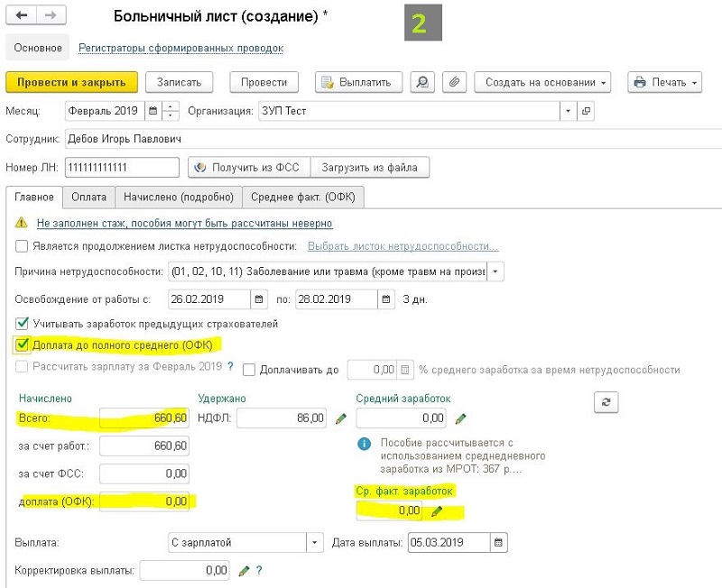
Task: Uncheck Учитывать заработок предыдущих страхователей
Action: pos(22,323)
